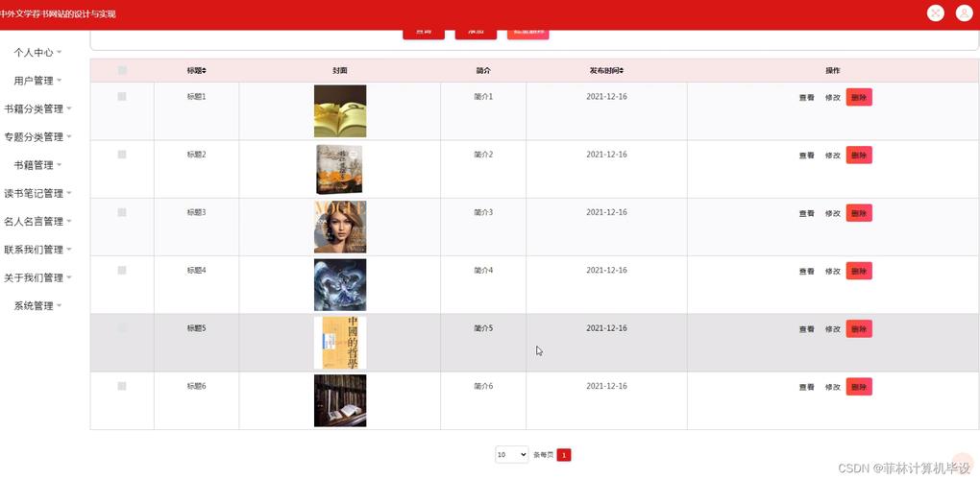
Task: Expand the 用户管理 sidebar menu
Action: (37, 81)
